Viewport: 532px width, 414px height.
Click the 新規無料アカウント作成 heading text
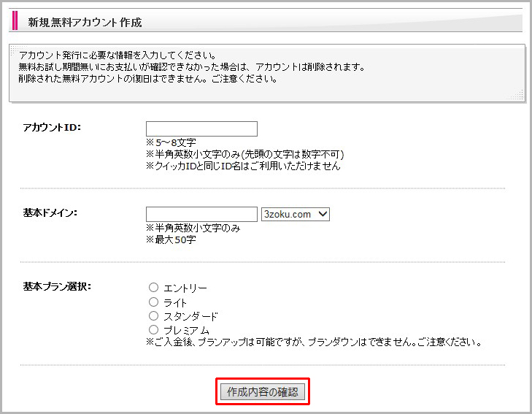85,23
